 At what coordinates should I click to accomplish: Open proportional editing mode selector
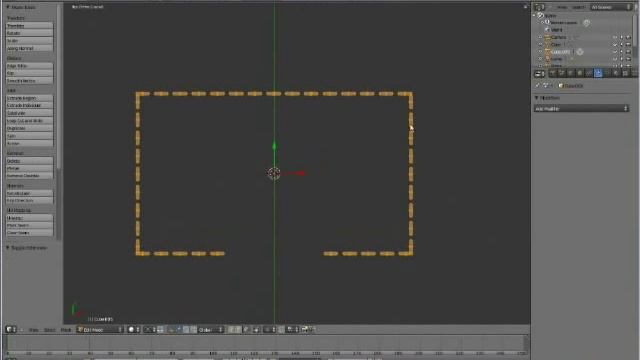pyautogui.click(x=269, y=329)
